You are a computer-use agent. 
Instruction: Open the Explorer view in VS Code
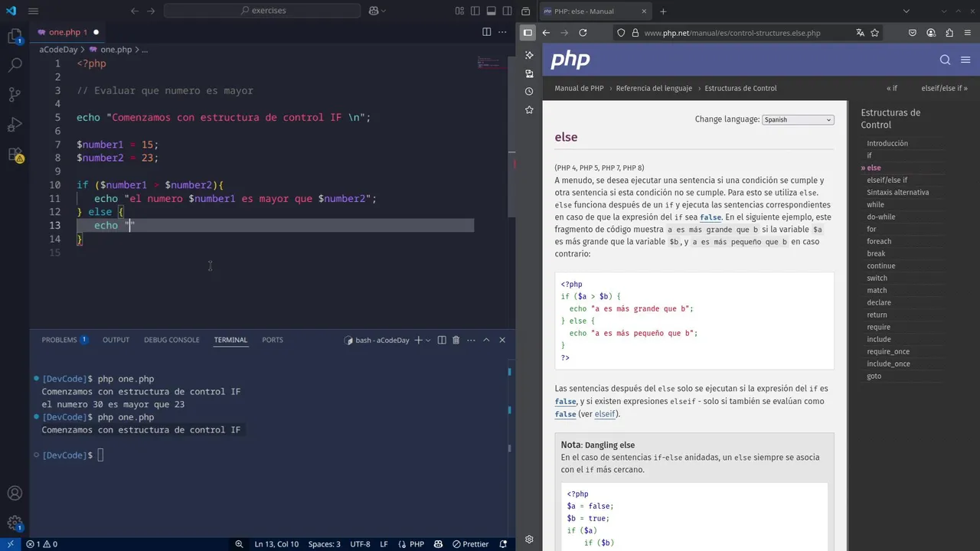point(15,37)
